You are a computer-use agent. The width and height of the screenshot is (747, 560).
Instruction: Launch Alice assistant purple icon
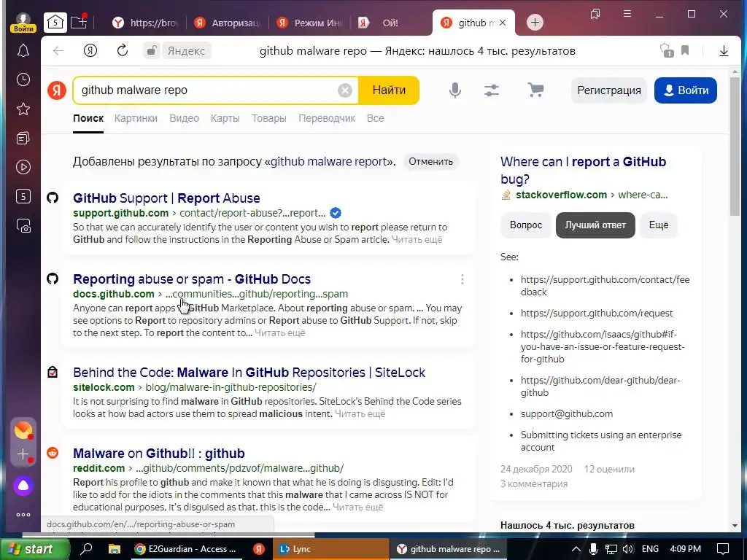23,486
